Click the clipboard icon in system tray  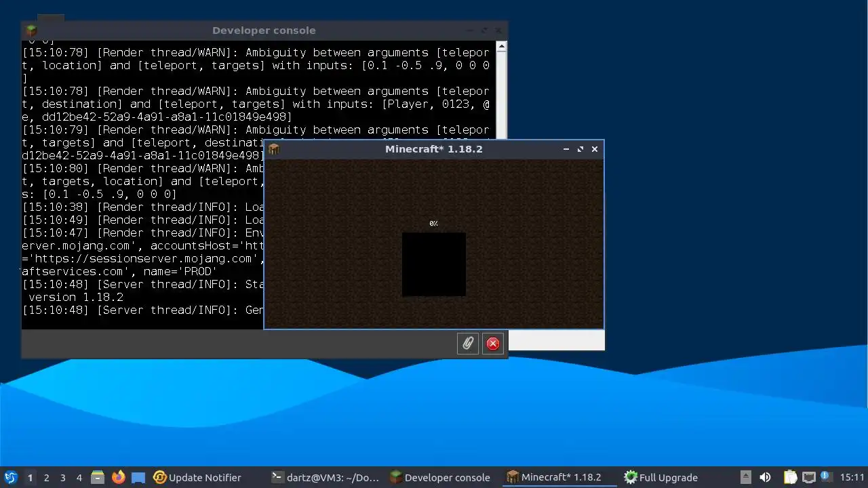click(790, 477)
